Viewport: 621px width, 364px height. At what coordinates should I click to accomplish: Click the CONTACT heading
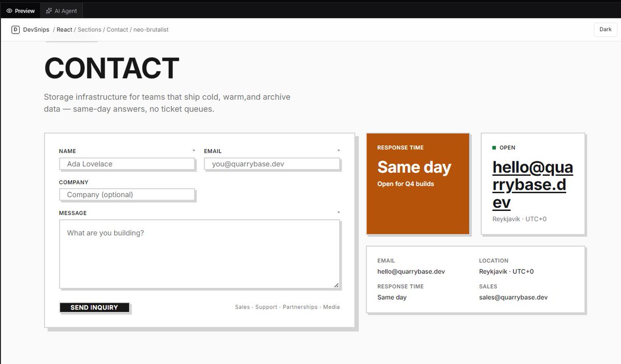tap(112, 68)
